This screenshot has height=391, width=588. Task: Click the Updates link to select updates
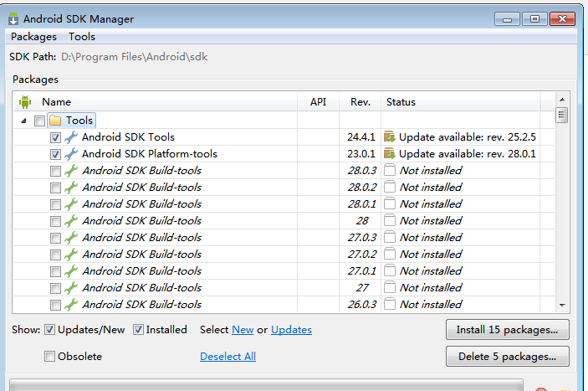pyautogui.click(x=291, y=329)
